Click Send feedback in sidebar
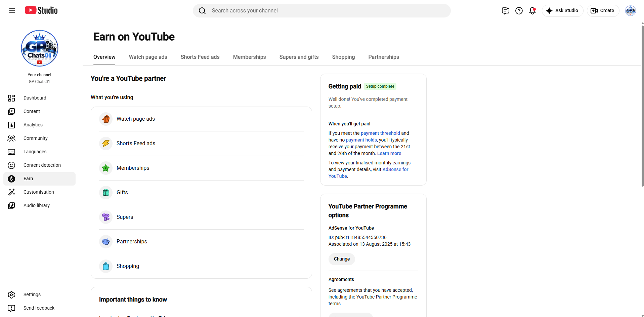 coord(39,308)
